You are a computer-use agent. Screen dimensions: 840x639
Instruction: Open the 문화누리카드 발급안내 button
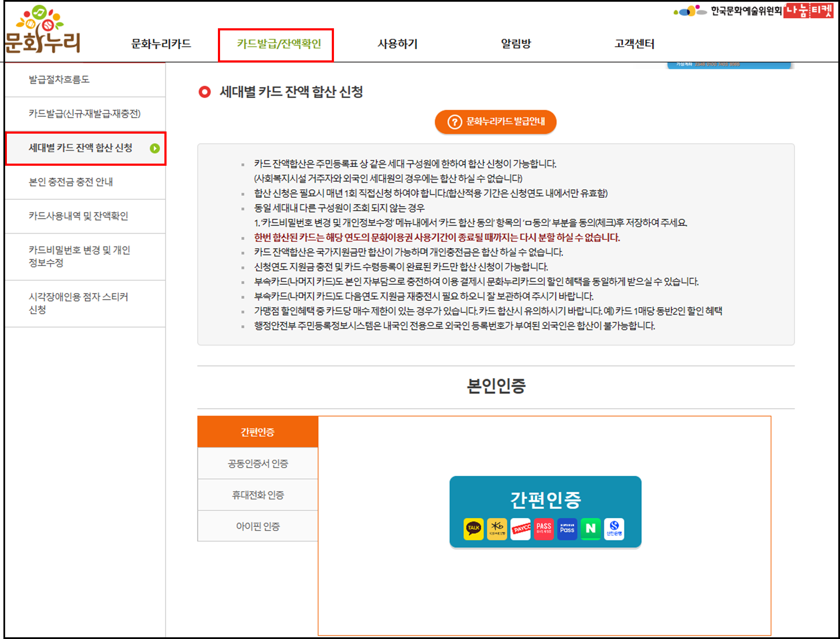496,122
